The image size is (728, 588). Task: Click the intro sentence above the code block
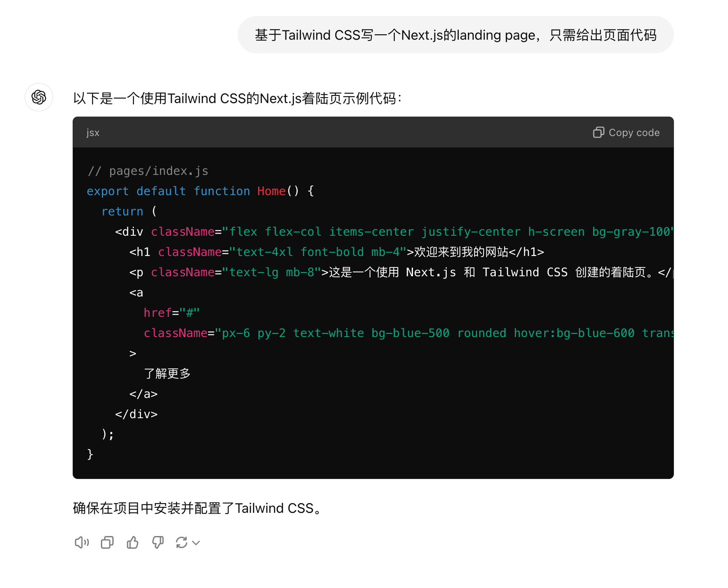click(x=237, y=98)
